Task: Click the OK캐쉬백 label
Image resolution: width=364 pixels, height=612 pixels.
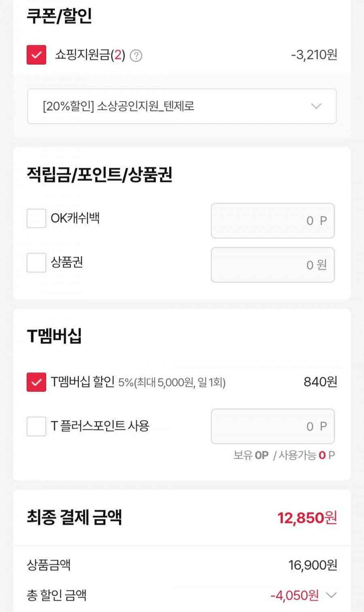Action: [75, 218]
